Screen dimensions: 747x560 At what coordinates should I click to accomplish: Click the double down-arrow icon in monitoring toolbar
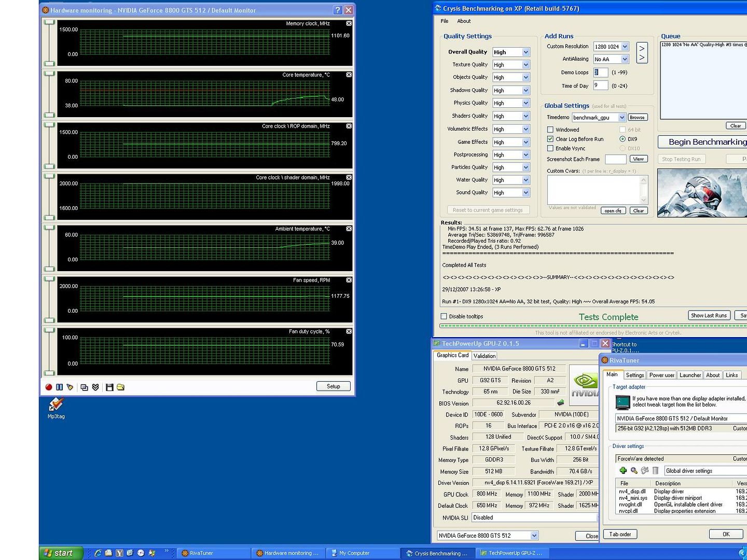click(95, 387)
